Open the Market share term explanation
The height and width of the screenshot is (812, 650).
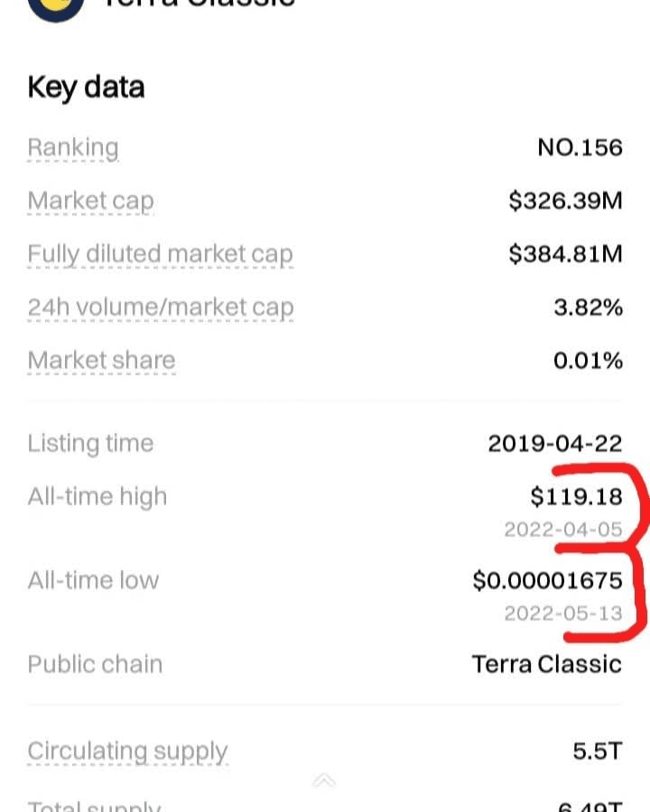point(101,361)
